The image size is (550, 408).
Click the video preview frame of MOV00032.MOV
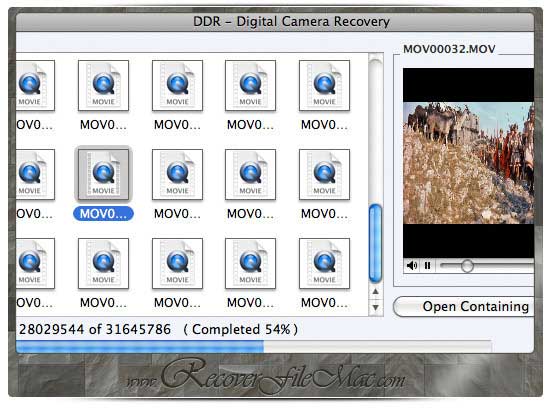[x=468, y=163]
